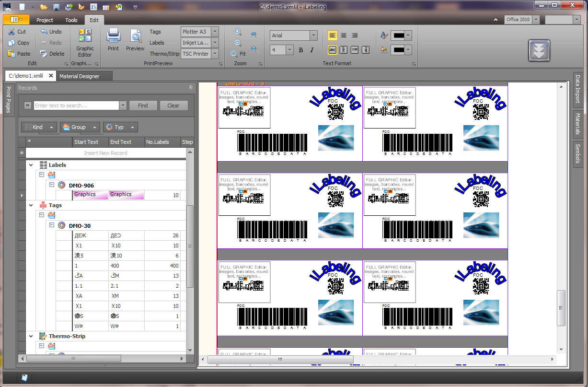Click the list-form icon in the quick access bar

pos(93,7)
